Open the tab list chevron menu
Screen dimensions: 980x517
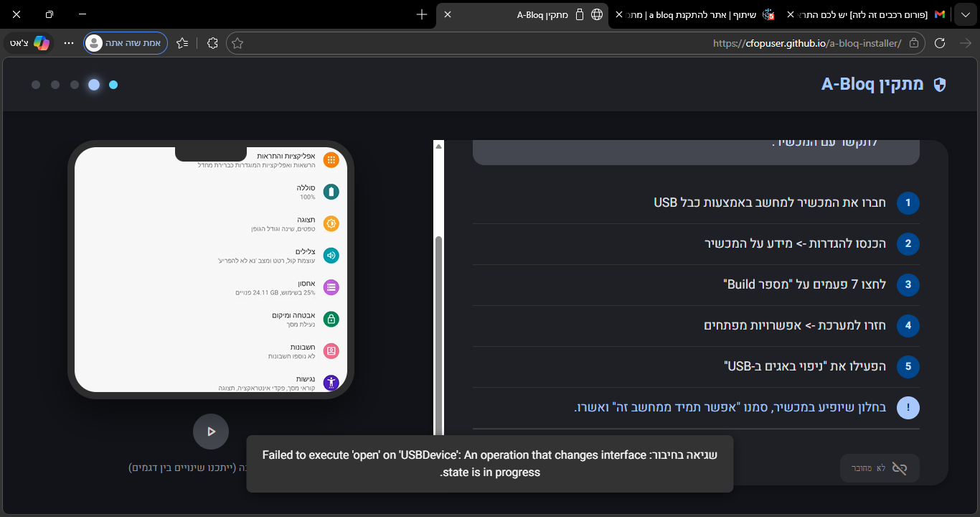965,14
